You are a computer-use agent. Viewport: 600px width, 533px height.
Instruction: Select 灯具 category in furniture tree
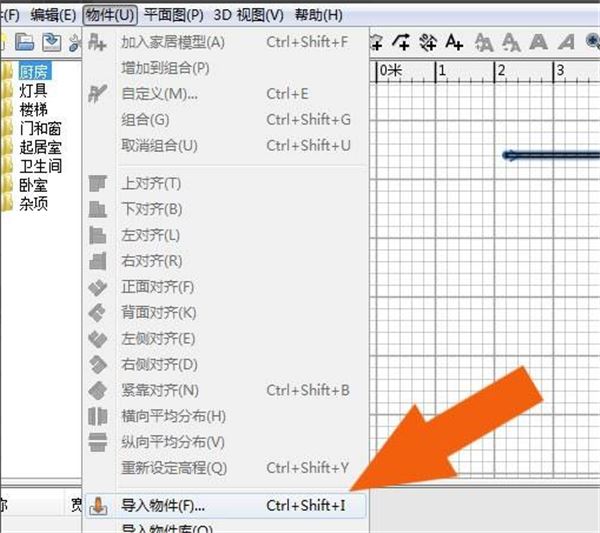click(x=33, y=91)
